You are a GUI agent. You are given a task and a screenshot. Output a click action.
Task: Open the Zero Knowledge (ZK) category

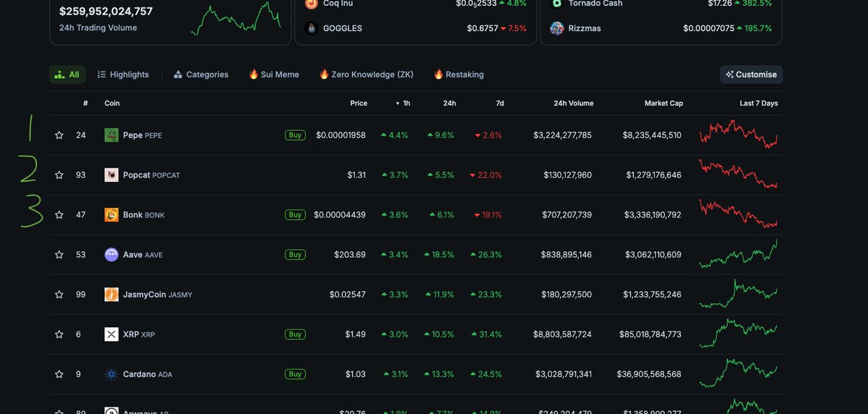pyautogui.click(x=367, y=74)
